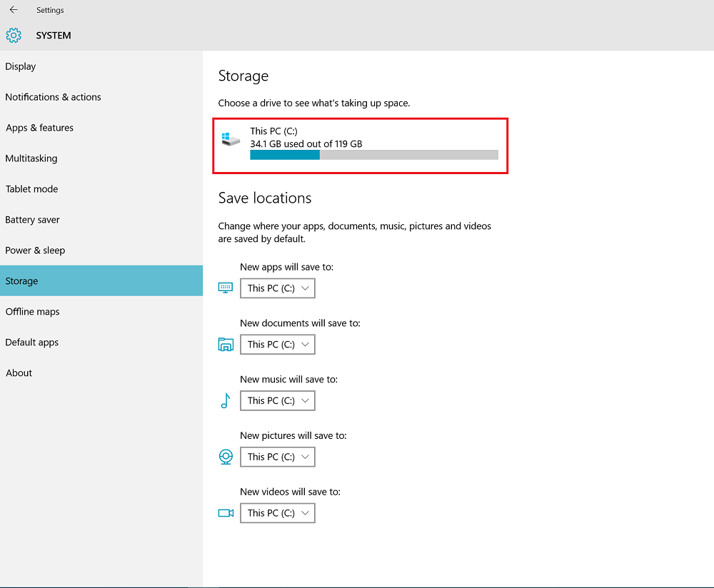
Task: Open Multitasking settings
Action: click(101, 158)
